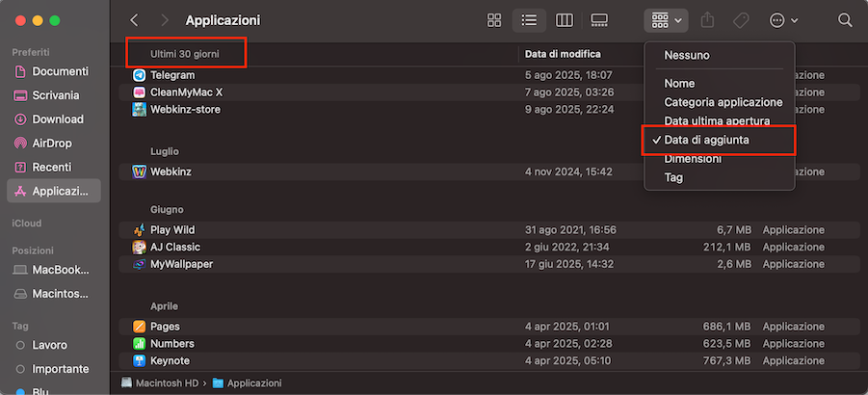Open the grouping dropdown button
This screenshot has width=868, height=395.
click(x=667, y=20)
